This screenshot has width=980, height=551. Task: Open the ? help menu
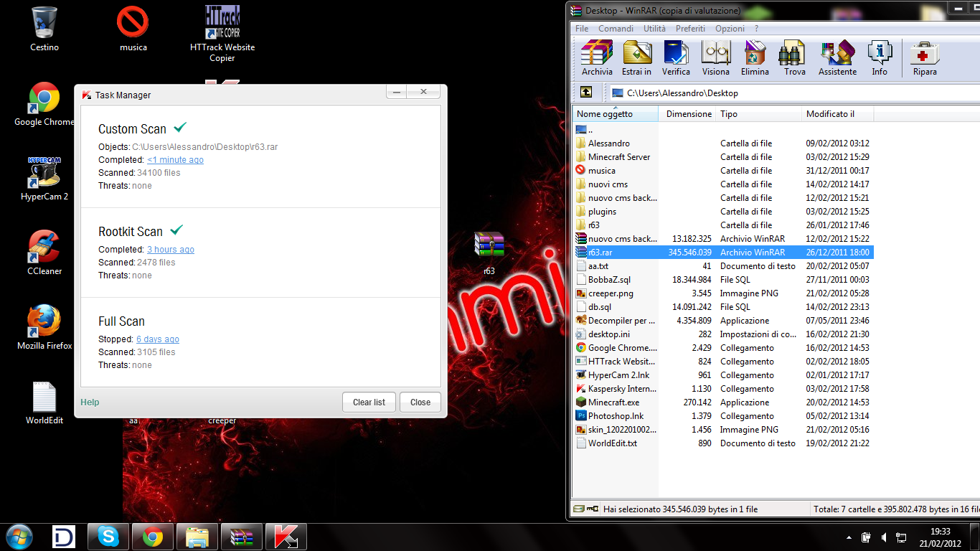(756, 29)
